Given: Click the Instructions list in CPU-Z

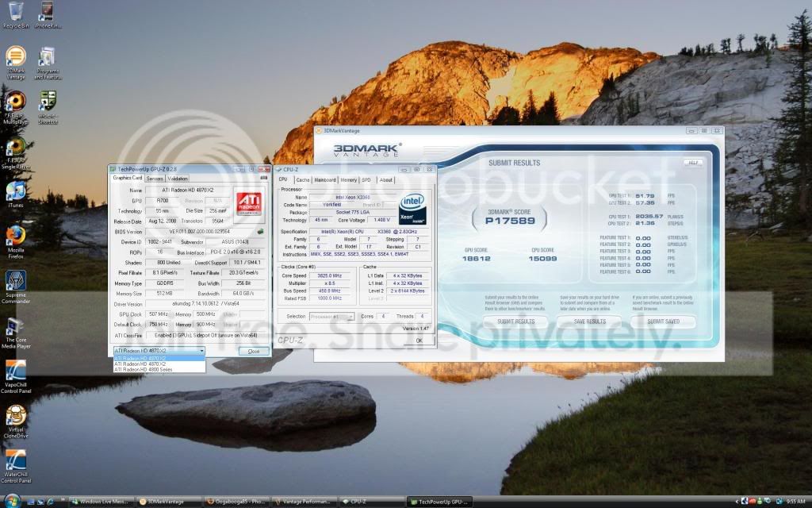Looking at the screenshot, I should [370, 255].
